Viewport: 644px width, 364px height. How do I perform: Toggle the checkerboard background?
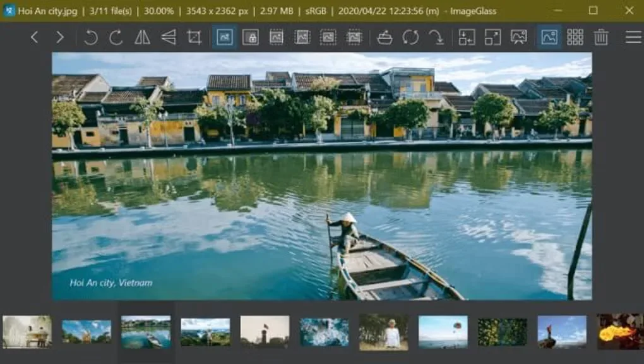(575, 37)
